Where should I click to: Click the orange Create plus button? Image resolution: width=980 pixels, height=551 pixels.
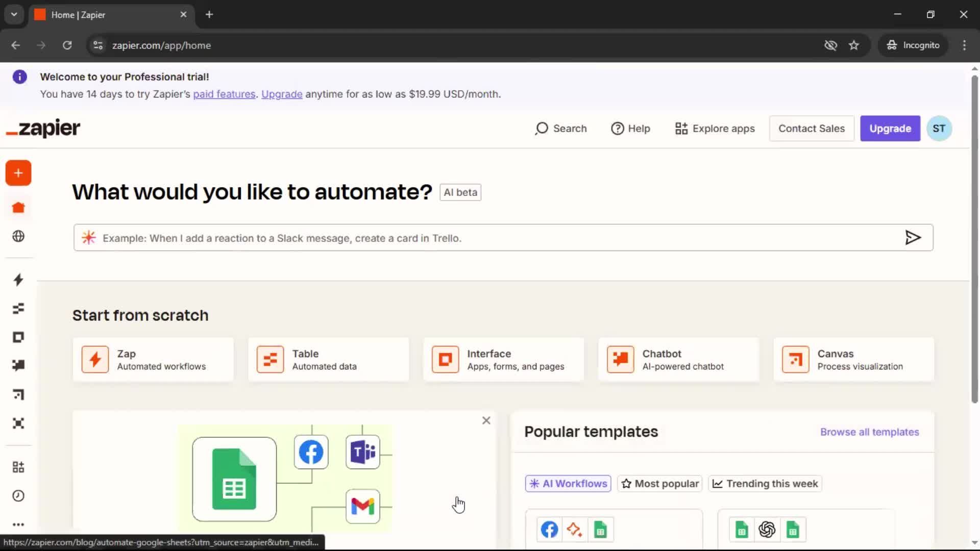pos(18,173)
